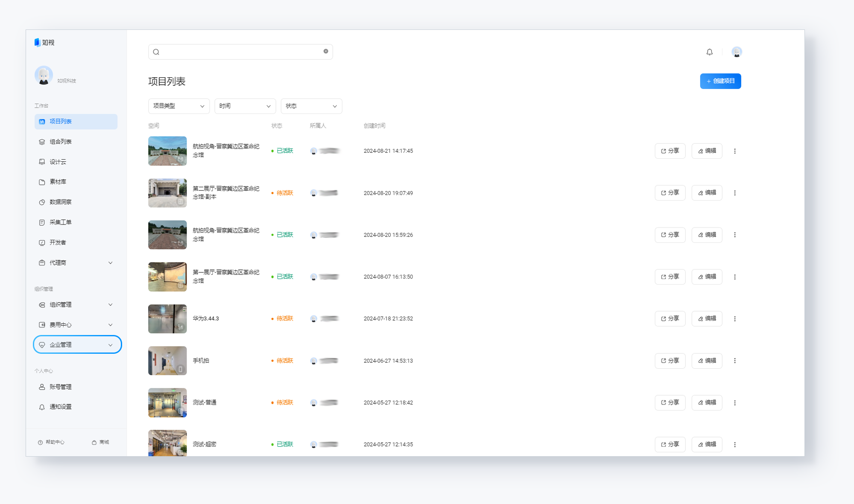Open the 华为3.44.3 project thumbnail
Viewport: 854px width, 504px height.
167,319
